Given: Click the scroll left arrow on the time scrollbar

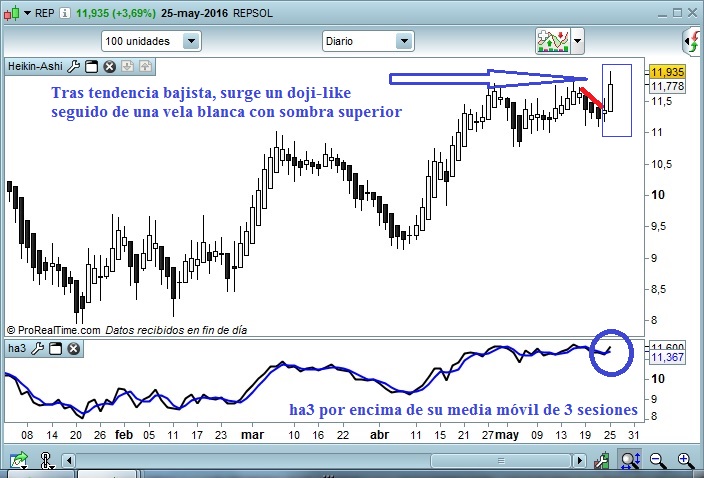Looking at the screenshot, I should [x=69, y=460].
